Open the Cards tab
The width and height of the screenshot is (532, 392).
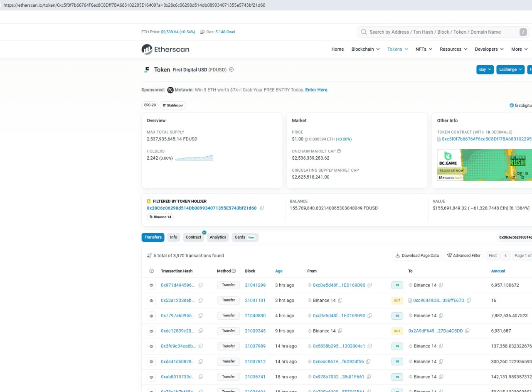pos(245,237)
